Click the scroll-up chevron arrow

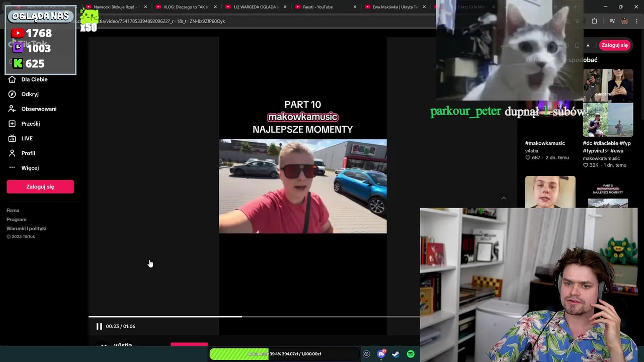click(x=504, y=198)
